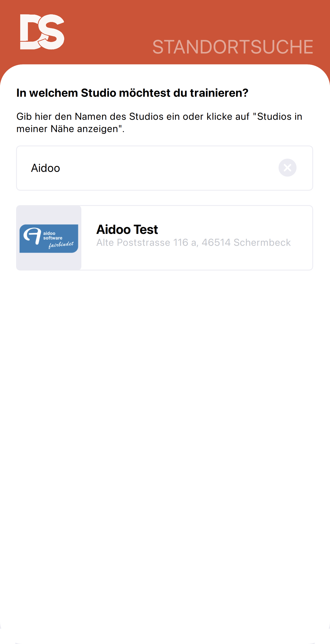Click the aidoo software logo thumbnail
Image resolution: width=330 pixels, height=644 pixels.
(x=49, y=238)
